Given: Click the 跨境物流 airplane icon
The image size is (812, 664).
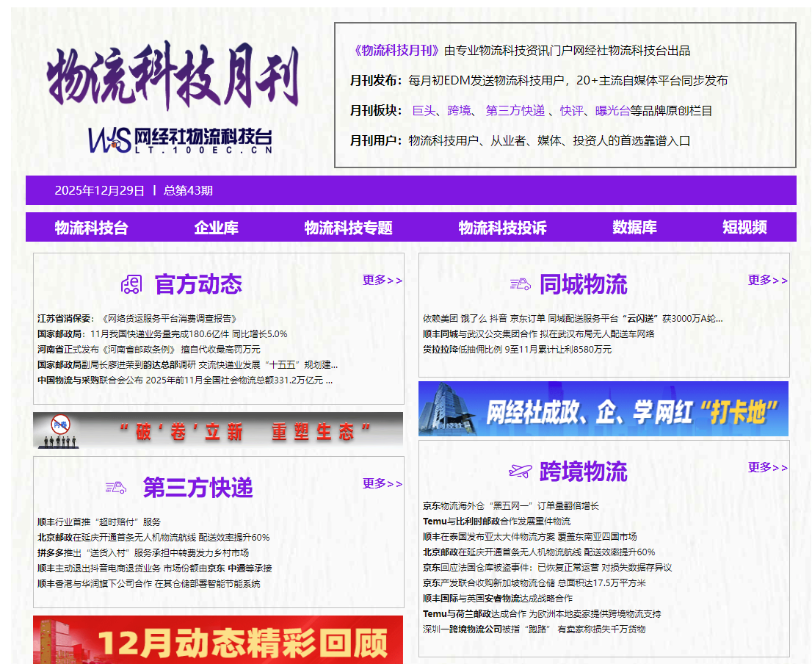Looking at the screenshot, I should pos(520,471).
